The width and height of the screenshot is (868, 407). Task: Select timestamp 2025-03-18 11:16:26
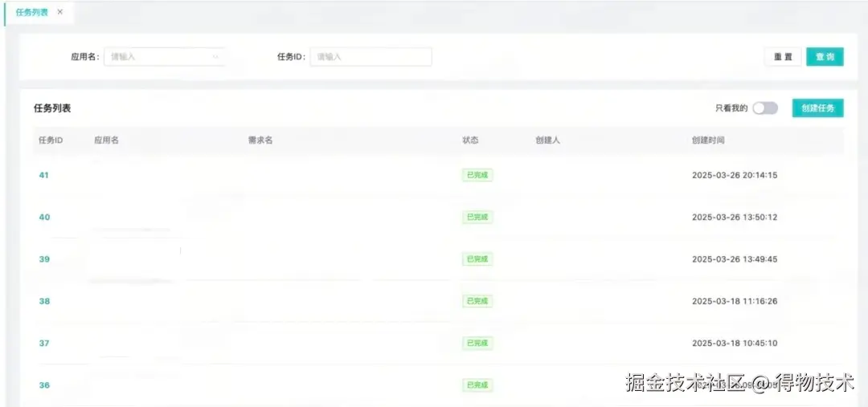[x=735, y=301]
